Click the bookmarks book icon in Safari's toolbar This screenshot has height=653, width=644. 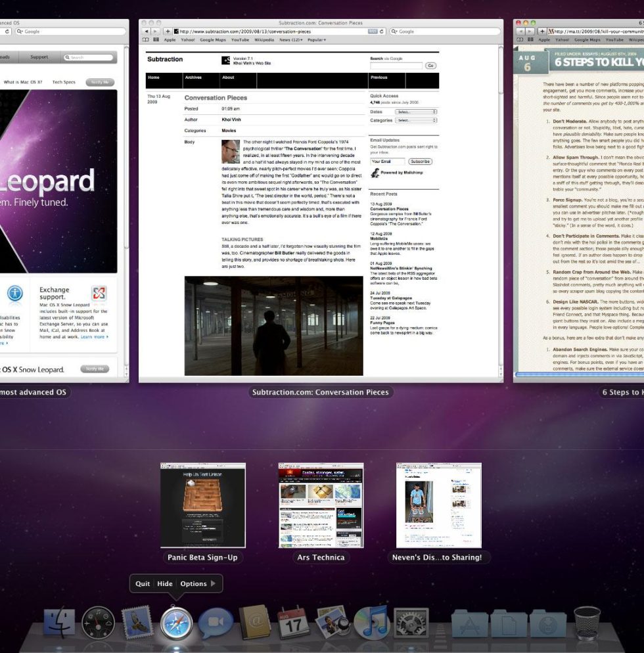pos(145,39)
